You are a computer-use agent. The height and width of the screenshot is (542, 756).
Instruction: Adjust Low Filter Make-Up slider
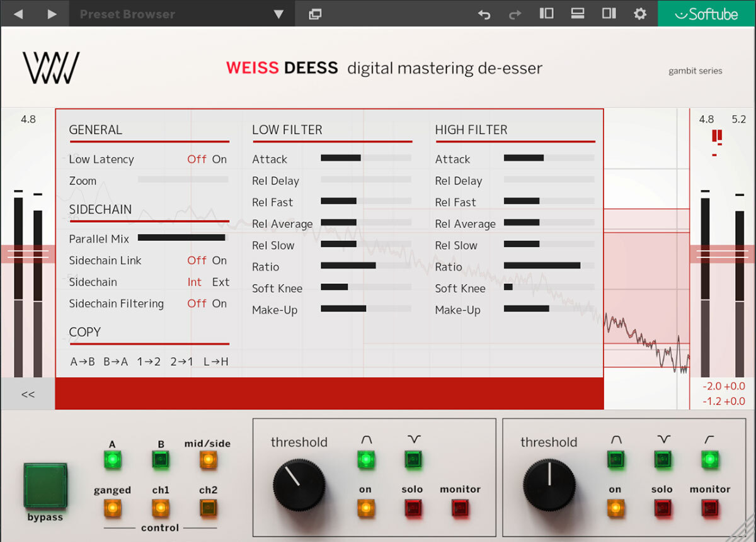366,308
